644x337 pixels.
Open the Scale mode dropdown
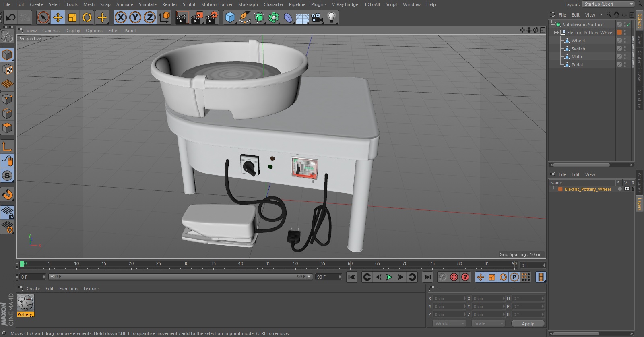tap(488, 323)
